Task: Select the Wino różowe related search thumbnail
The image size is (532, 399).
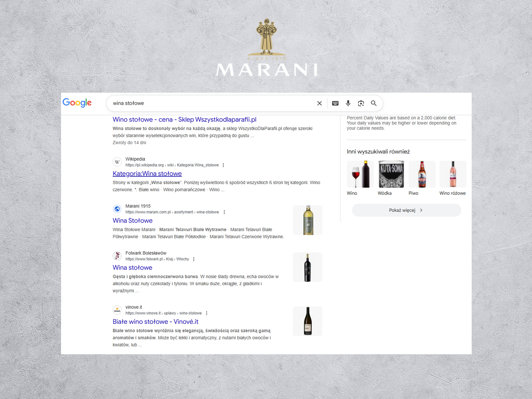Action: tap(453, 175)
